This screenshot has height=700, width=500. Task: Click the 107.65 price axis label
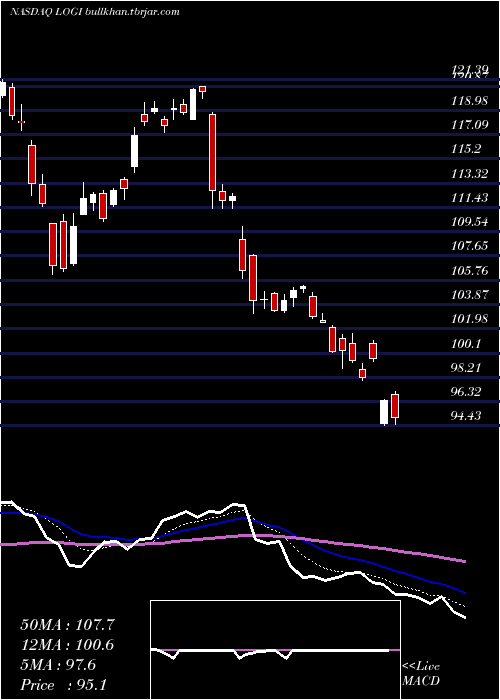[469, 246]
